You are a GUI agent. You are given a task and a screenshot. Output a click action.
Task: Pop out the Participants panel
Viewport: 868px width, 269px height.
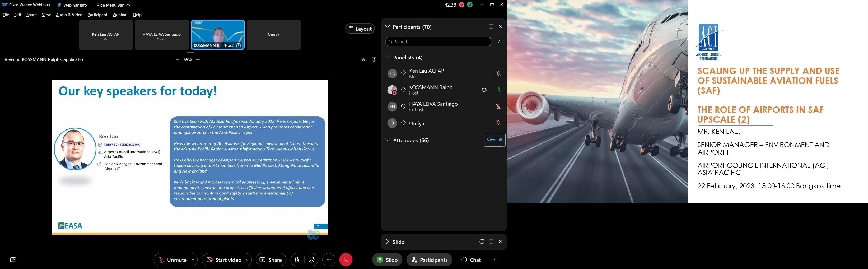point(491,27)
